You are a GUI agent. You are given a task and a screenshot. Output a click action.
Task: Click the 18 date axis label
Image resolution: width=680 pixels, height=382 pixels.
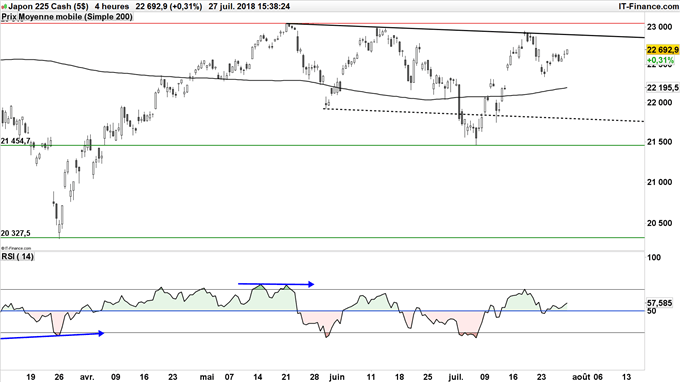[399, 377]
